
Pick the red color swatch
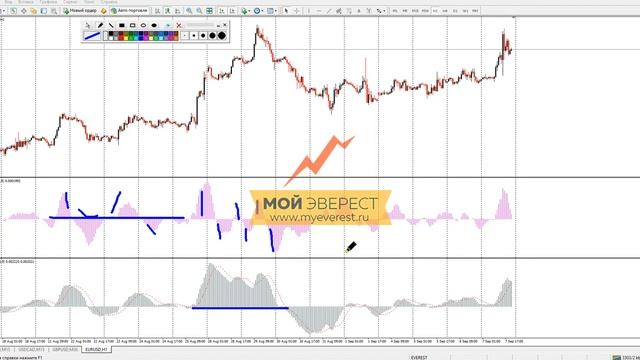click(x=121, y=38)
